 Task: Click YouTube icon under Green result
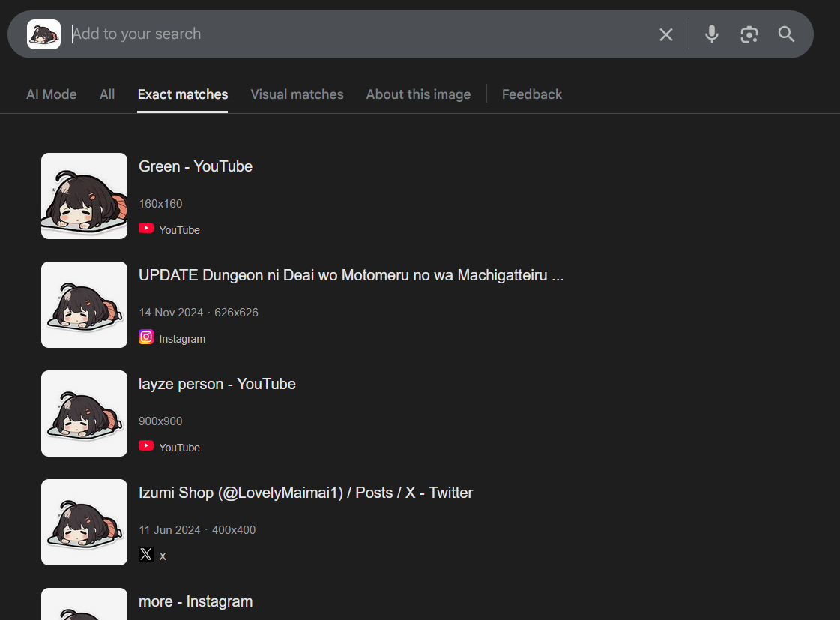145,228
